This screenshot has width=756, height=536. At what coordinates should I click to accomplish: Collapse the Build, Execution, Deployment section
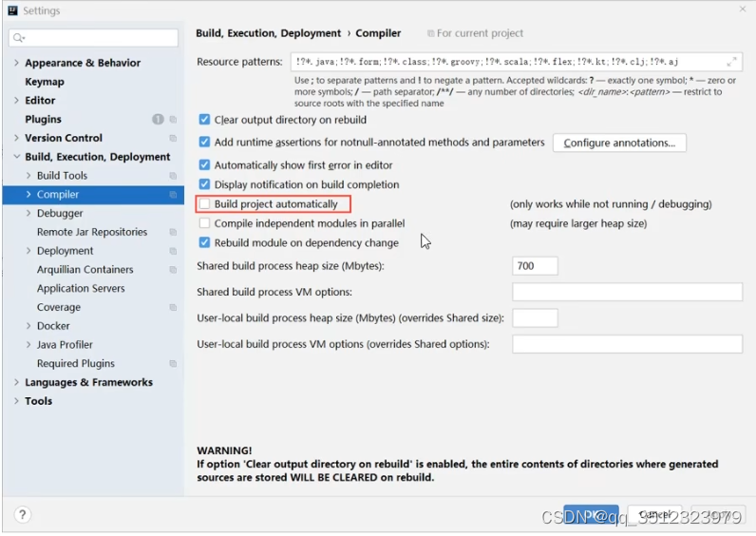point(16,157)
